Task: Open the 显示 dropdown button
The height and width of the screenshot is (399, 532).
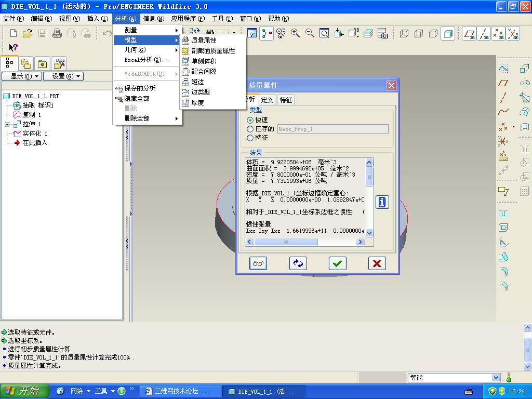Action: [x=22, y=76]
